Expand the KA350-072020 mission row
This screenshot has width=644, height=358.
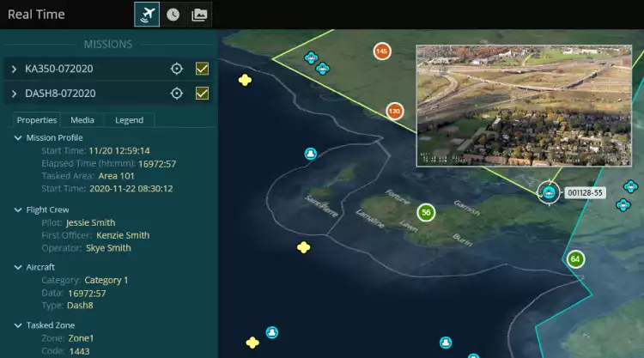coord(15,69)
